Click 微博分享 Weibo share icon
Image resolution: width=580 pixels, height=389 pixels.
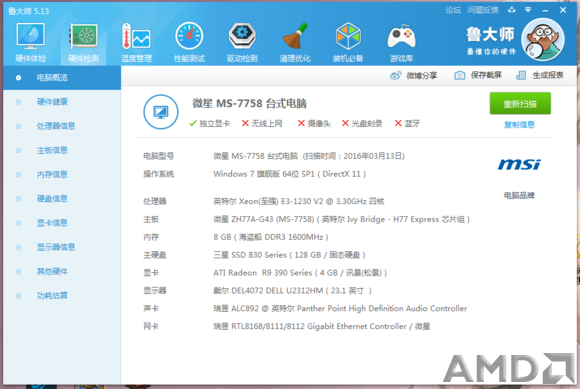coord(395,76)
